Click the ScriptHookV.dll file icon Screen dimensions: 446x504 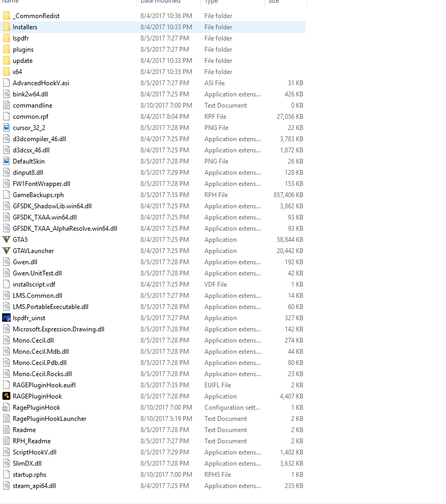tap(6, 452)
